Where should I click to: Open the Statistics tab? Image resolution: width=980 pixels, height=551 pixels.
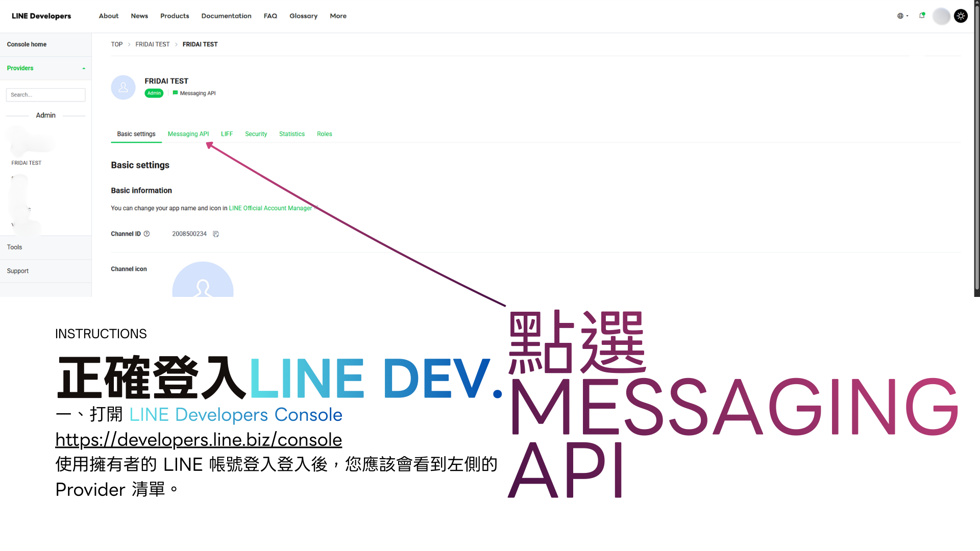coord(291,134)
